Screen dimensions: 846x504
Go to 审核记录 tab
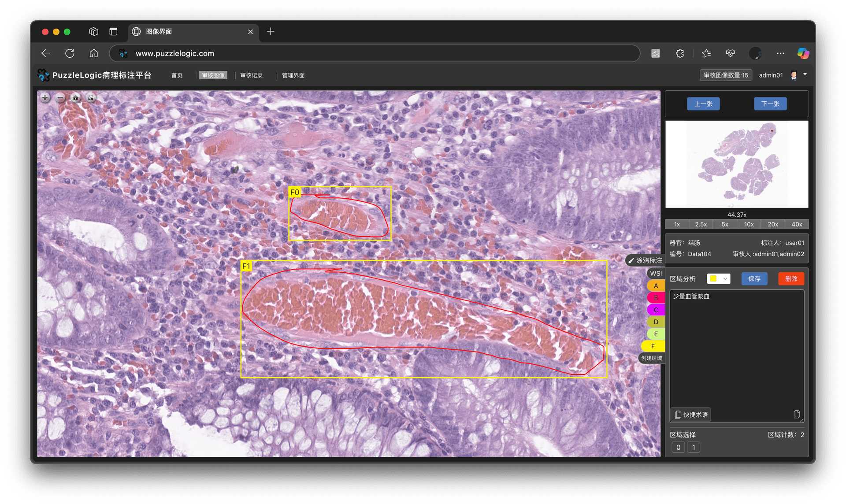[251, 75]
